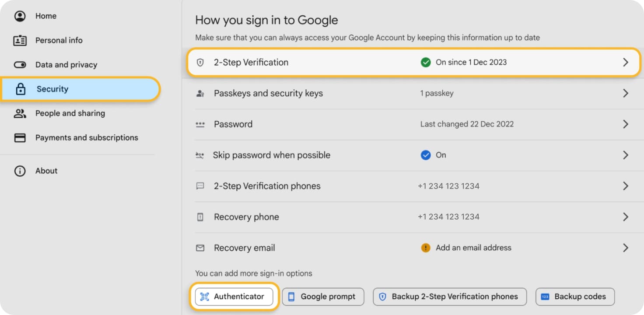
Task: Click the Payments and subscriptions card icon
Action: coord(20,137)
